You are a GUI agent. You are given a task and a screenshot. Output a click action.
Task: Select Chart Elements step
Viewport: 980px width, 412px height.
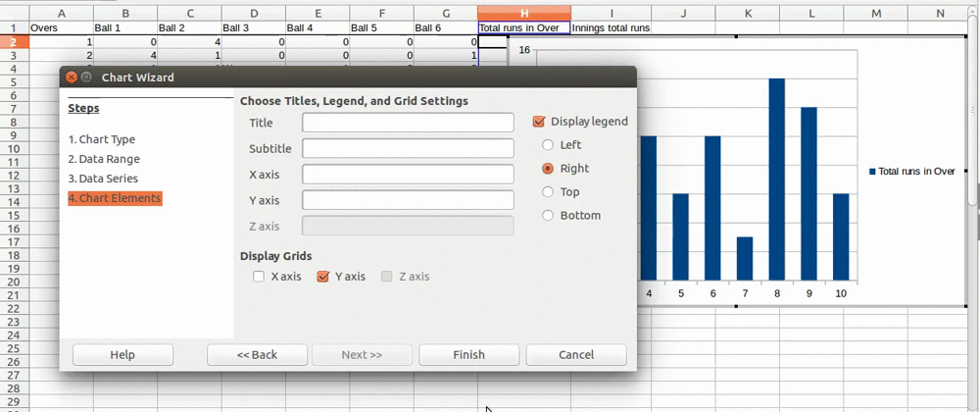tap(114, 198)
